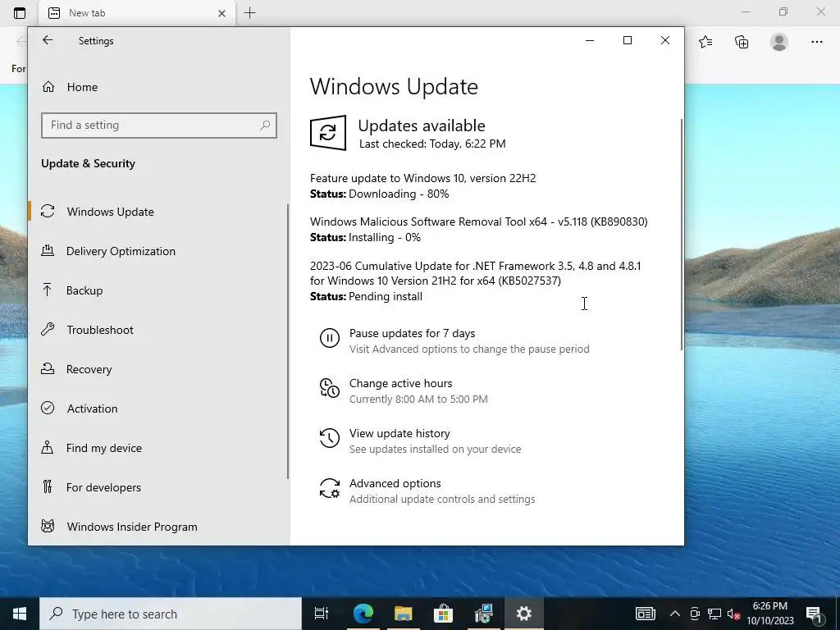Open Edge Collections icon
This screenshot has width=840, height=630.
pos(742,42)
